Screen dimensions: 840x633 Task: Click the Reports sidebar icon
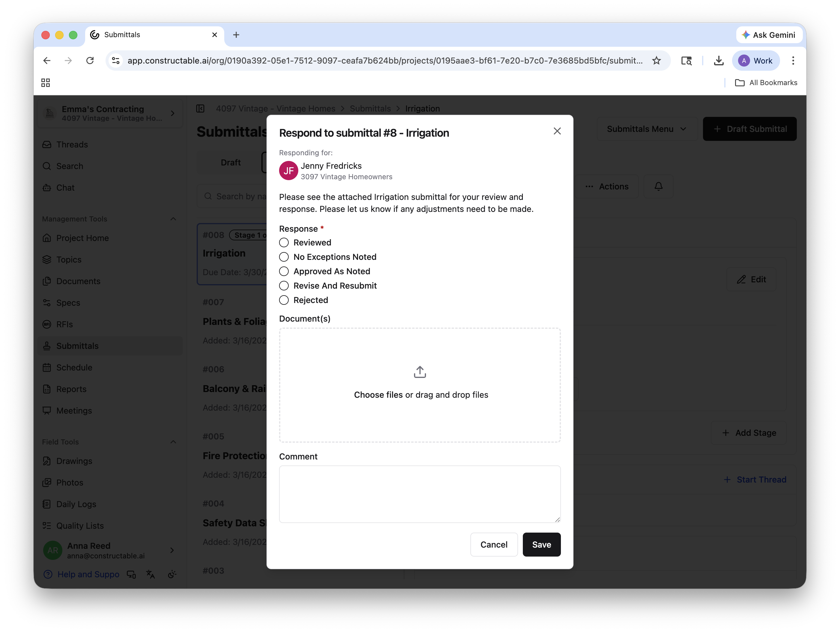point(47,389)
